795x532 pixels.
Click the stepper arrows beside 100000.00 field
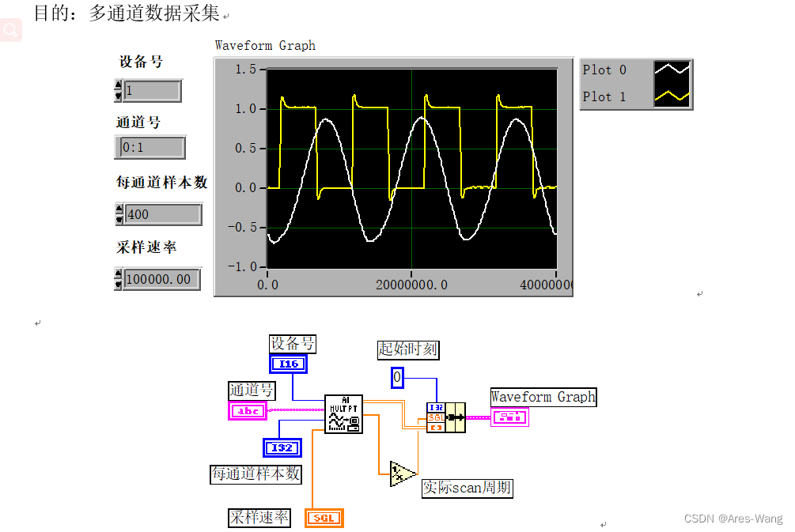point(119,279)
